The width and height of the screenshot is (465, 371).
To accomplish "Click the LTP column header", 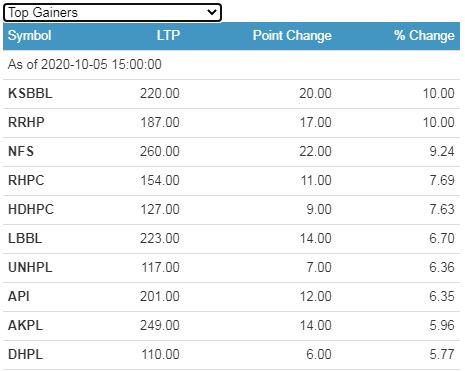I will pos(168,35).
